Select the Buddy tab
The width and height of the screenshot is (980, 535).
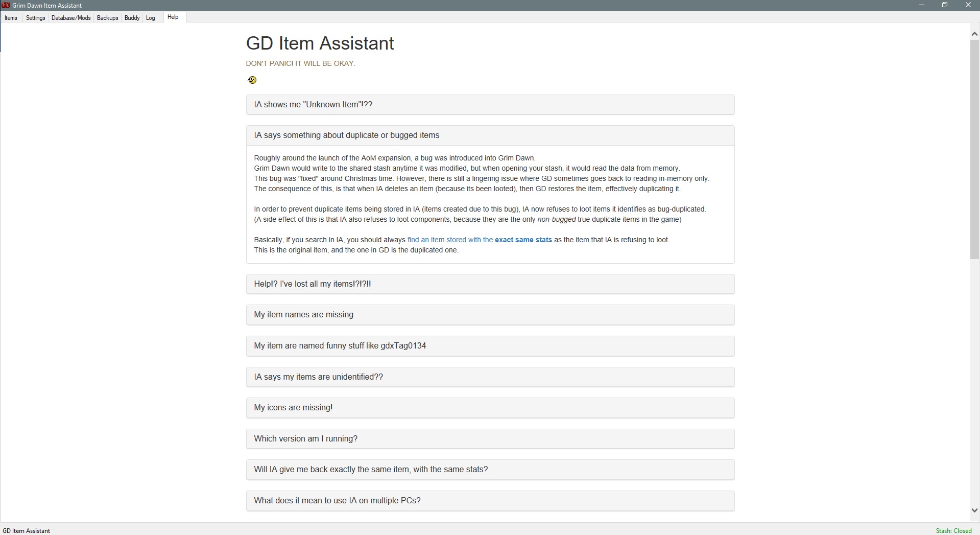(132, 18)
